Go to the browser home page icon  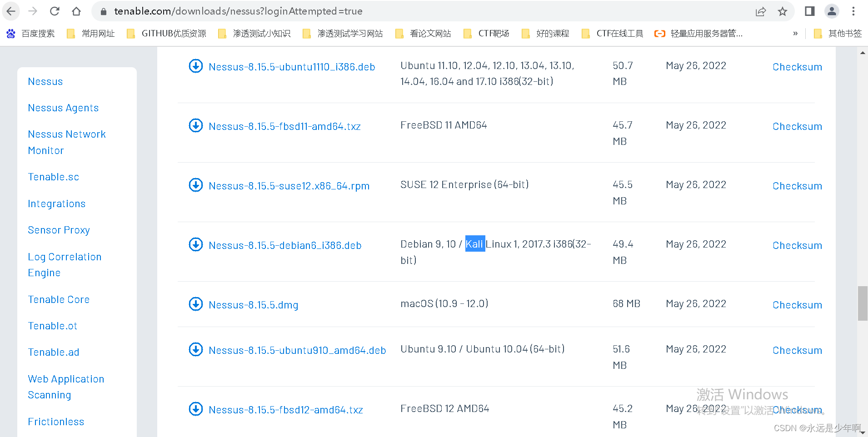[x=76, y=11]
